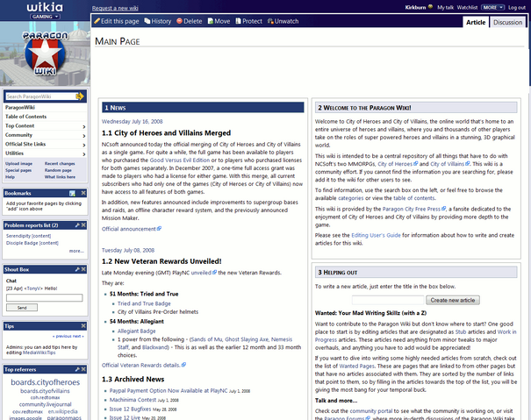Click Log out
Screen dimensions: 531x420
[517, 7]
